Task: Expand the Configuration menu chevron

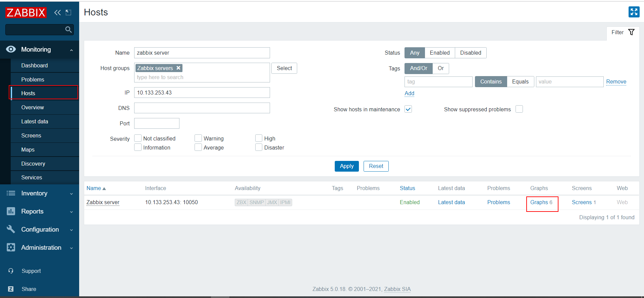Action: (x=71, y=230)
